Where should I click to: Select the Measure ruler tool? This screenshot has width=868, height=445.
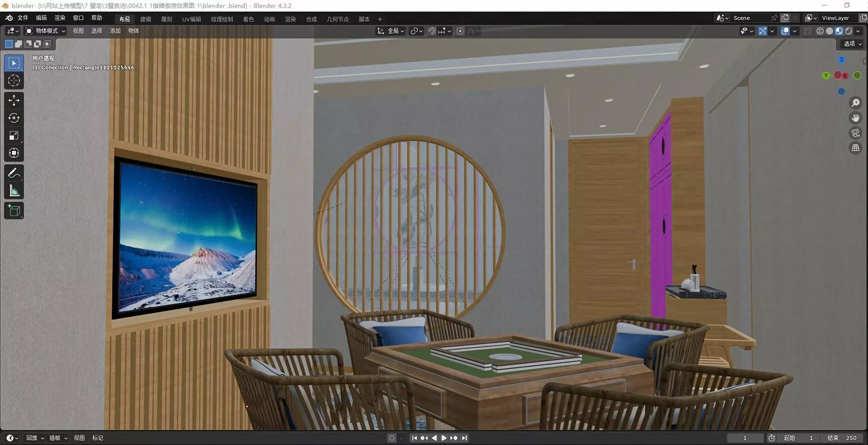(x=14, y=191)
